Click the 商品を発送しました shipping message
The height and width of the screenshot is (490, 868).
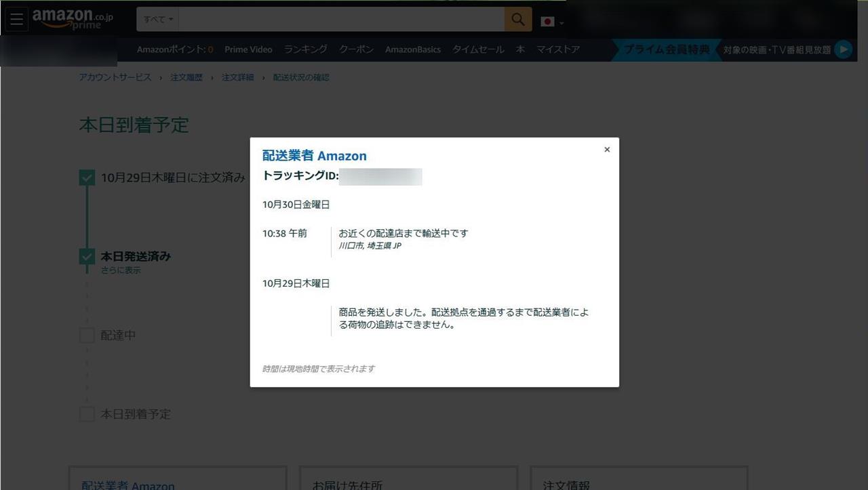coord(465,319)
